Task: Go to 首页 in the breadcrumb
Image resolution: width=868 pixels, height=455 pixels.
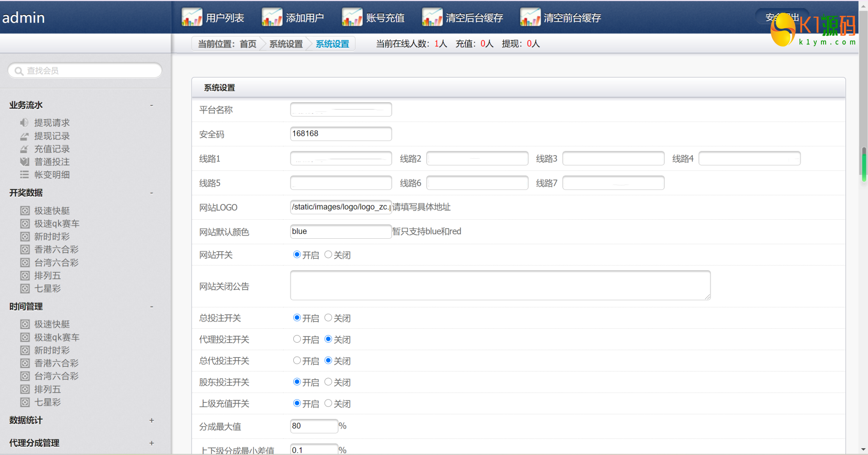Action: tap(248, 44)
